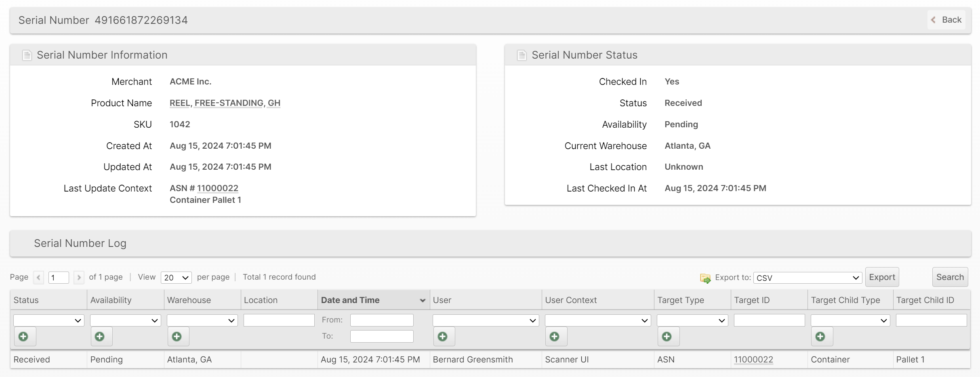Open the per page view count dropdown
This screenshot has height=377, width=980.
click(176, 278)
